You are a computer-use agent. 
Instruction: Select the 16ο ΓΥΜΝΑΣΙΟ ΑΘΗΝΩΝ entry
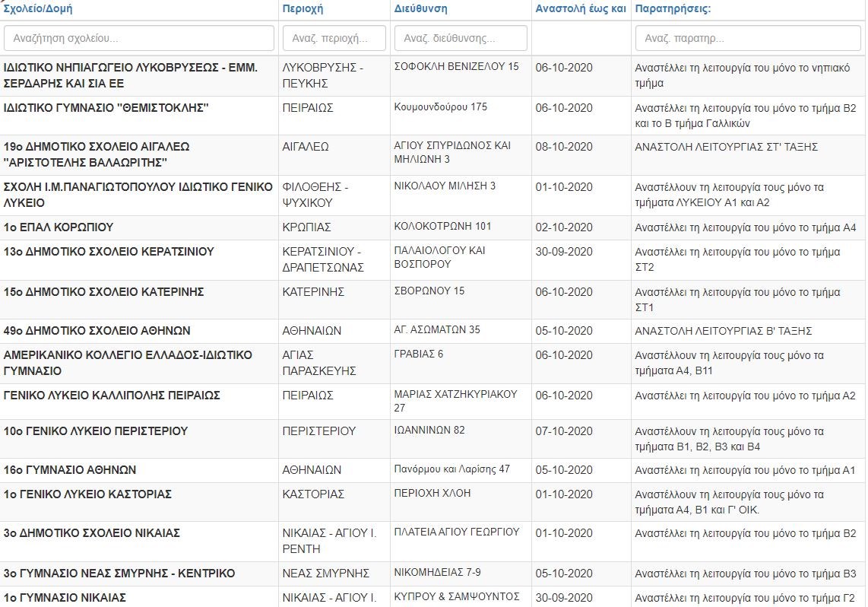point(70,470)
